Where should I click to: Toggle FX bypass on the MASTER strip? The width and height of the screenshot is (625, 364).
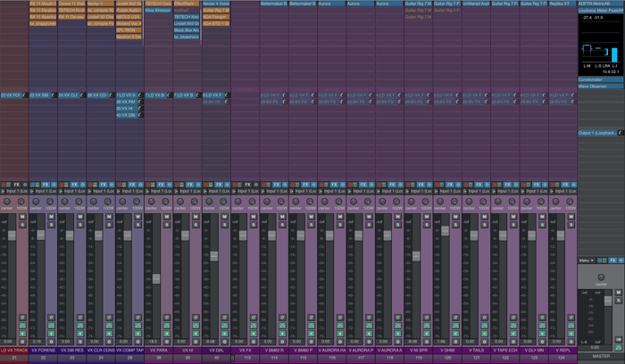pyautogui.click(x=621, y=260)
